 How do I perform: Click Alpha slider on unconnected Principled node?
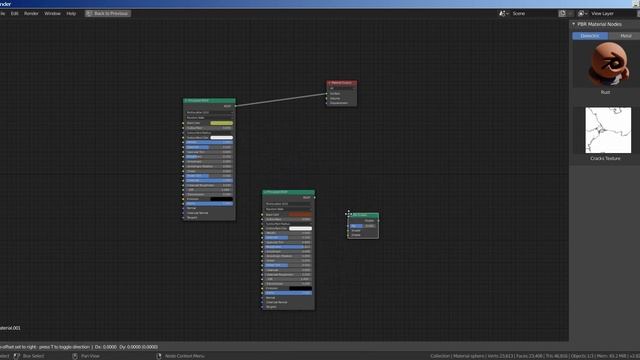pyautogui.click(x=288, y=293)
